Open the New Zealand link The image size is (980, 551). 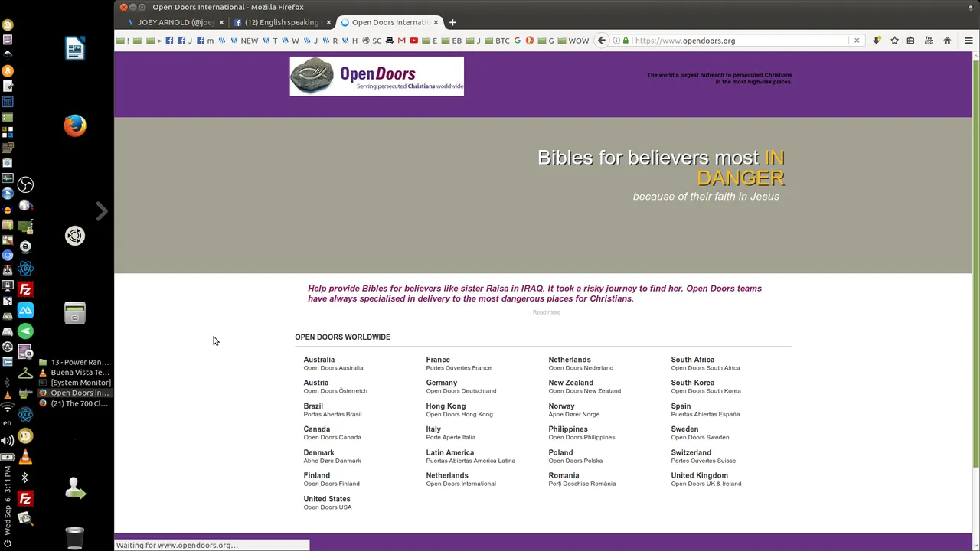pos(571,383)
